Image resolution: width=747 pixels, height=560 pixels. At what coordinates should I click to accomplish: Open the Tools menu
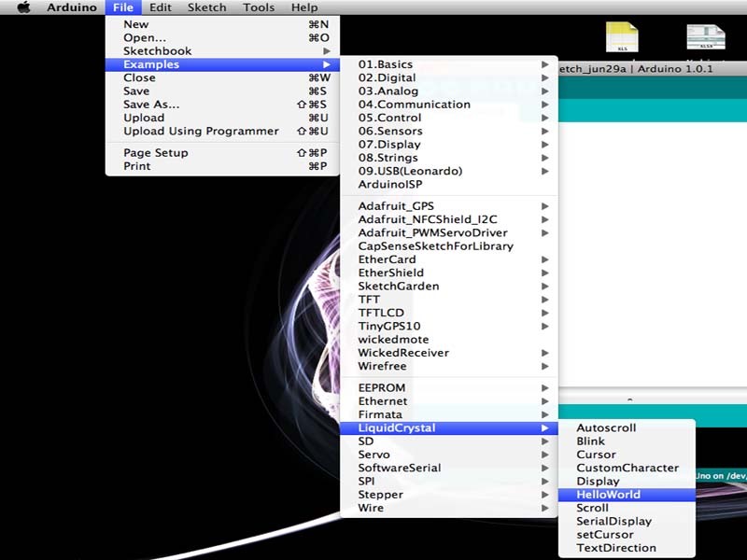point(259,7)
